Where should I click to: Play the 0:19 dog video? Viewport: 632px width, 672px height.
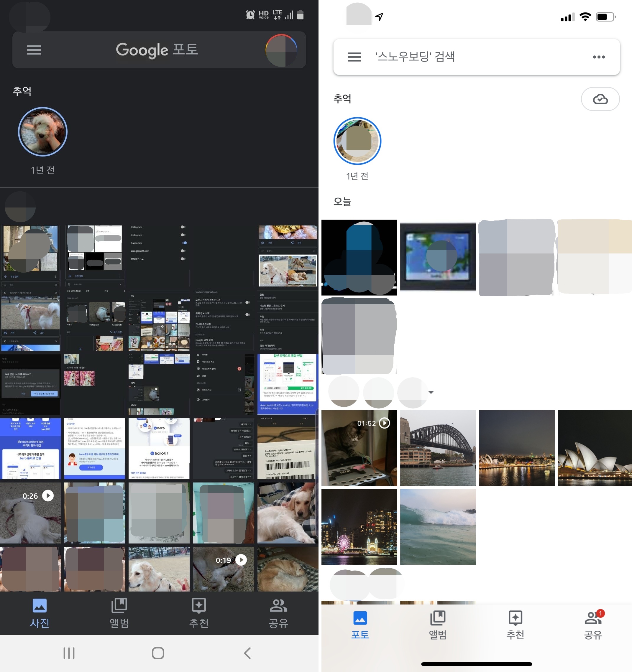coord(223,569)
